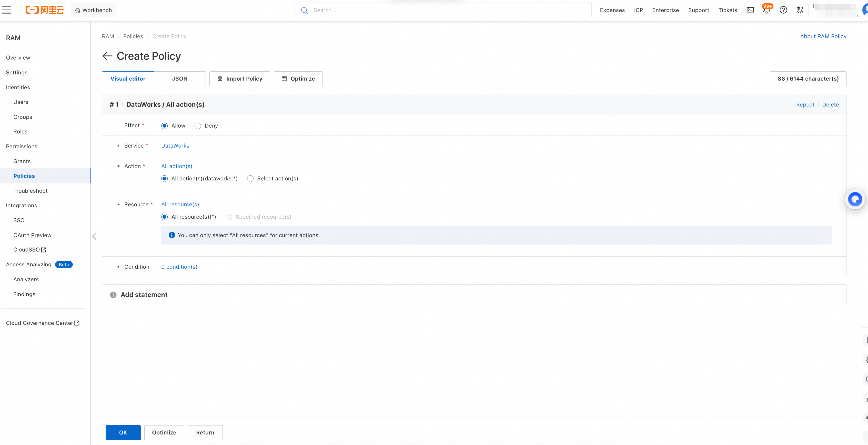Switch to the Visual editor tab
This screenshot has width=868, height=445.
[x=128, y=79]
